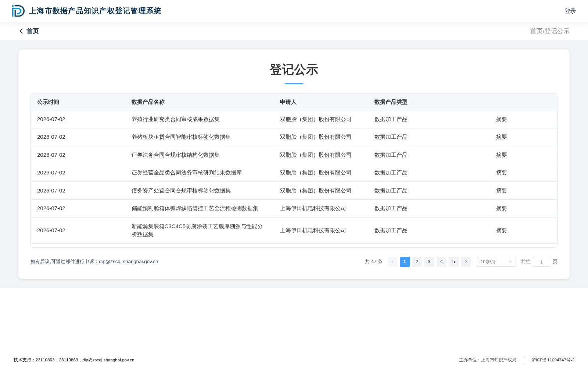Click 首页 back link
The image size is (588, 368).
(32, 31)
